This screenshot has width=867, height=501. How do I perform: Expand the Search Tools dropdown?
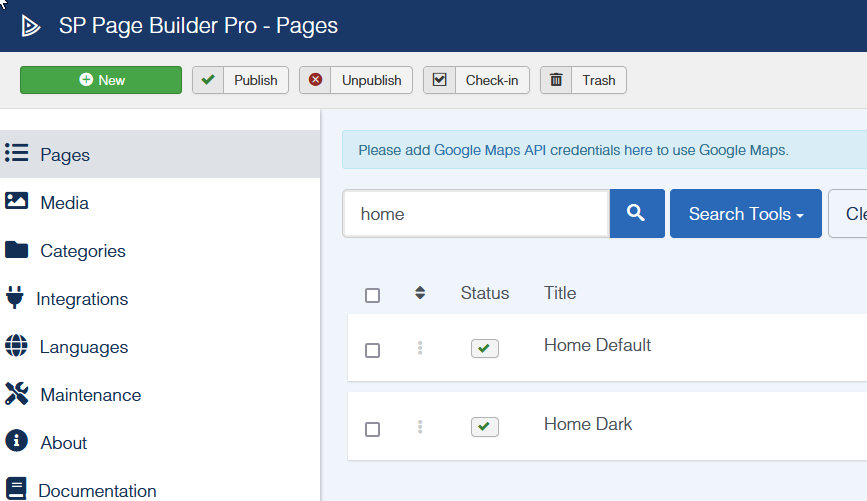point(745,214)
